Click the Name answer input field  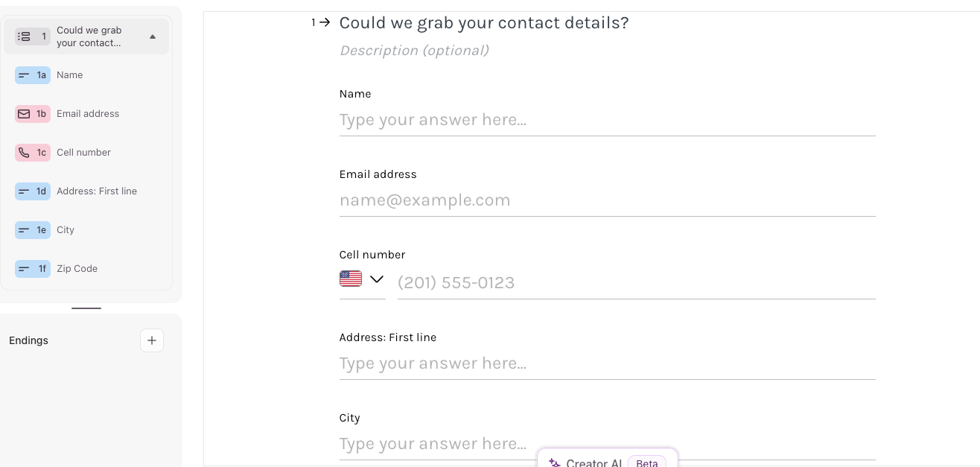(607, 120)
